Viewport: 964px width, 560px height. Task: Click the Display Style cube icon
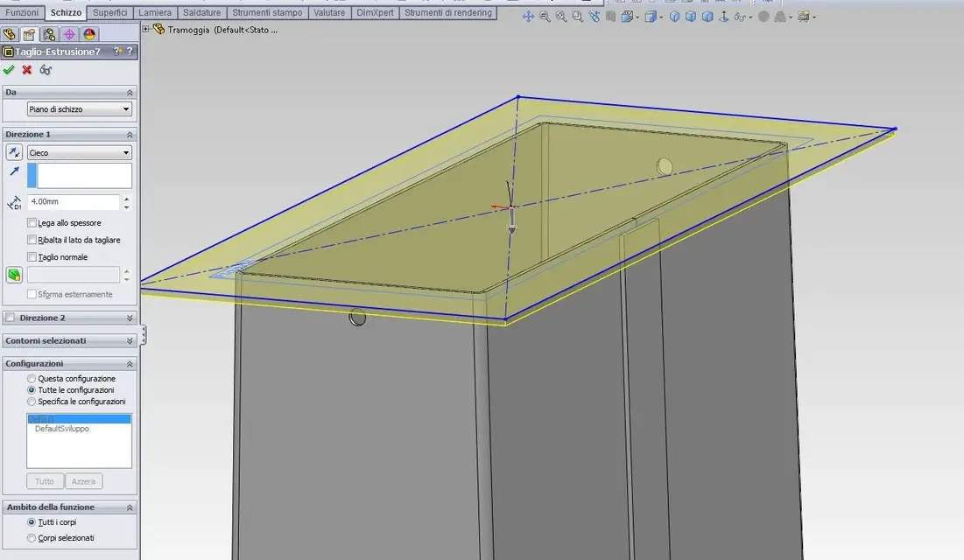click(x=651, y=17)
